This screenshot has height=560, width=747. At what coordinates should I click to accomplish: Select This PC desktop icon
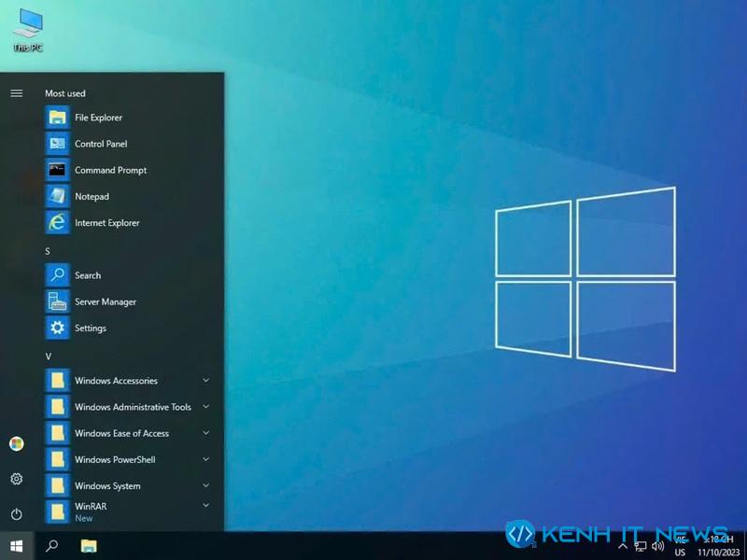28,30
